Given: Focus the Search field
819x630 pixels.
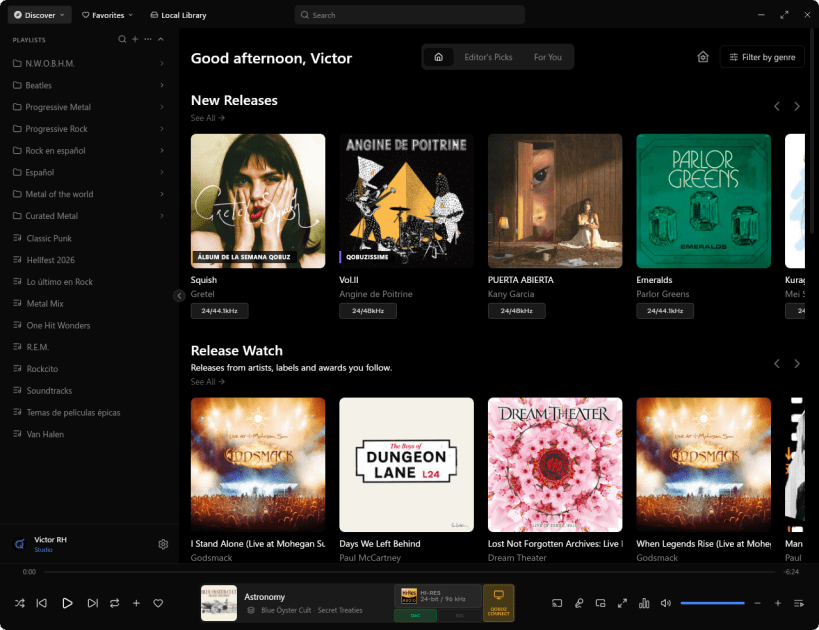Looking at the screenshot, I should (x=410, y=15).
